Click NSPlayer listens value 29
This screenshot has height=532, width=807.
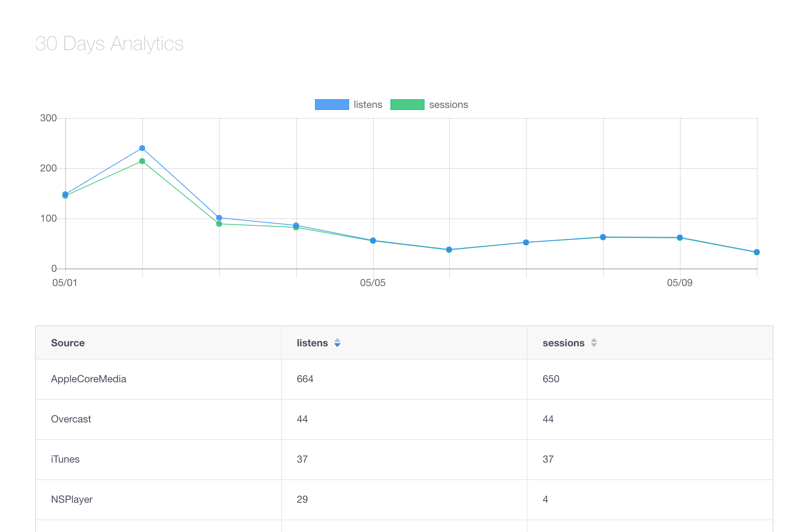click(x=302, y=499)
